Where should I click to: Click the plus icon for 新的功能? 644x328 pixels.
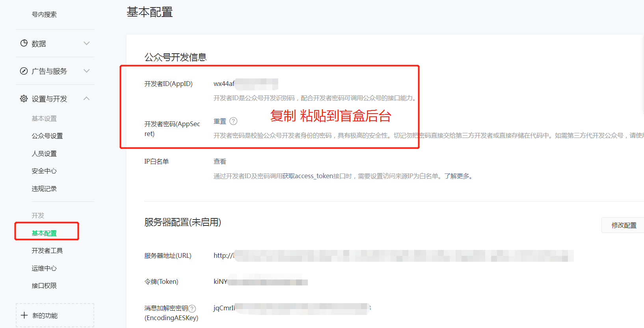24,315
